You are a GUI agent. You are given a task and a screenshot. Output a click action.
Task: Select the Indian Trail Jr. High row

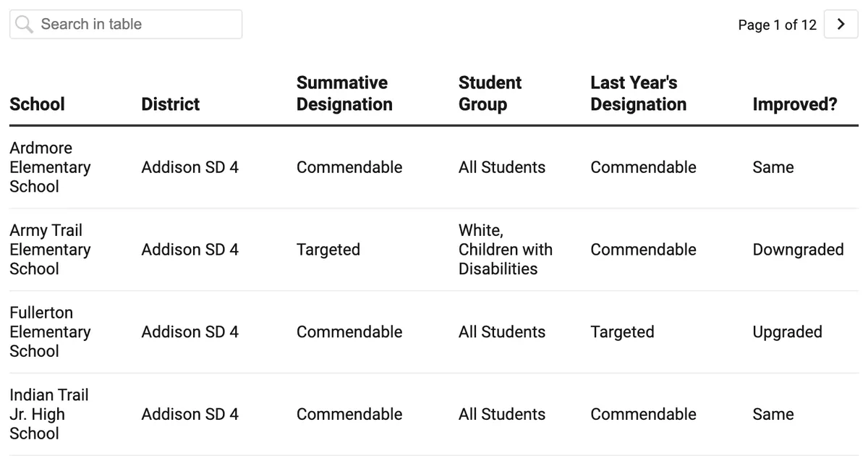(x=49, y=414)
